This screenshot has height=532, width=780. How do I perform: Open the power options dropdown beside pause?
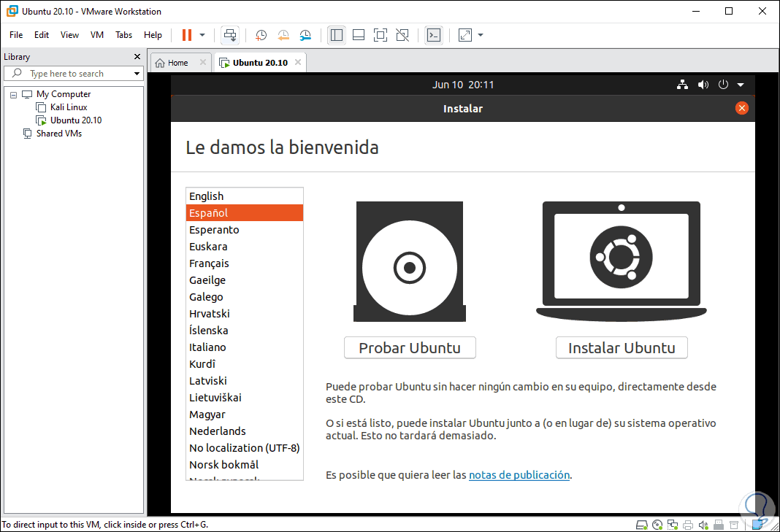pyautogui.click(x=202, y=35)
